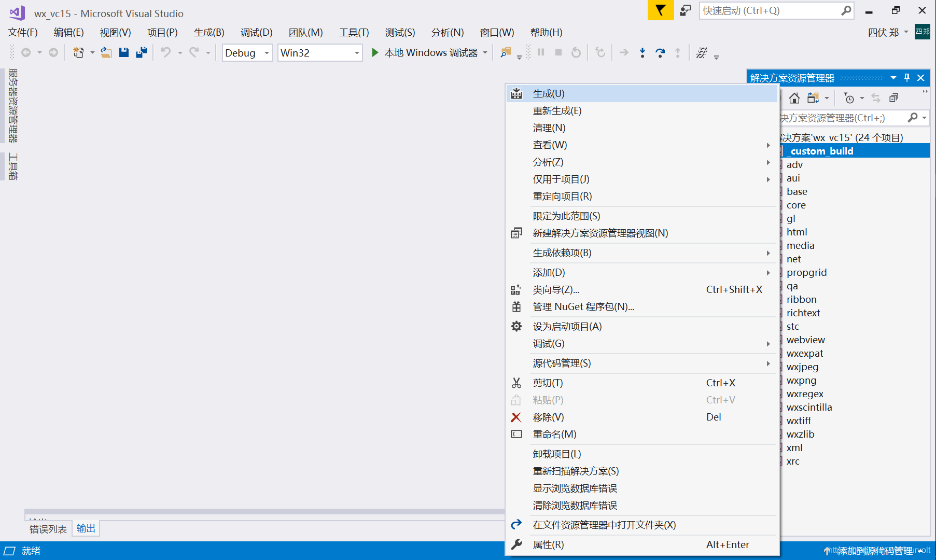Click the Save All toolbar icon
936x560 pixels.
point(141,52)
